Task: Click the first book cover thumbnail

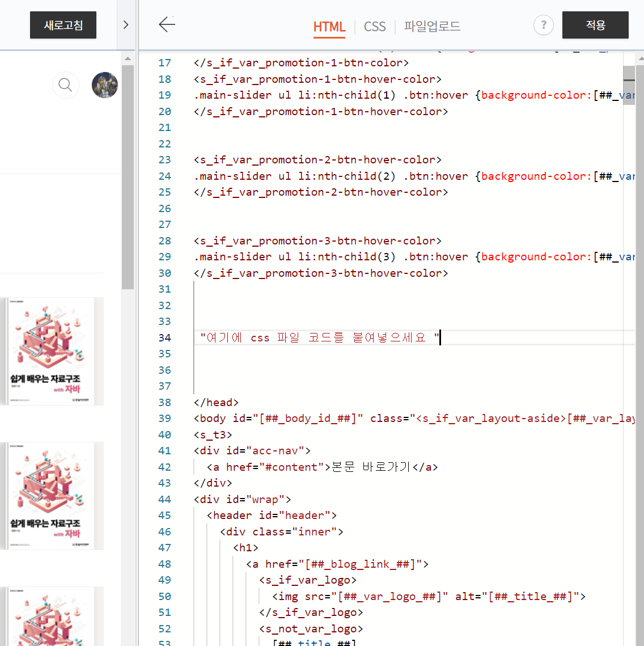Action: [x=52, y=352]
